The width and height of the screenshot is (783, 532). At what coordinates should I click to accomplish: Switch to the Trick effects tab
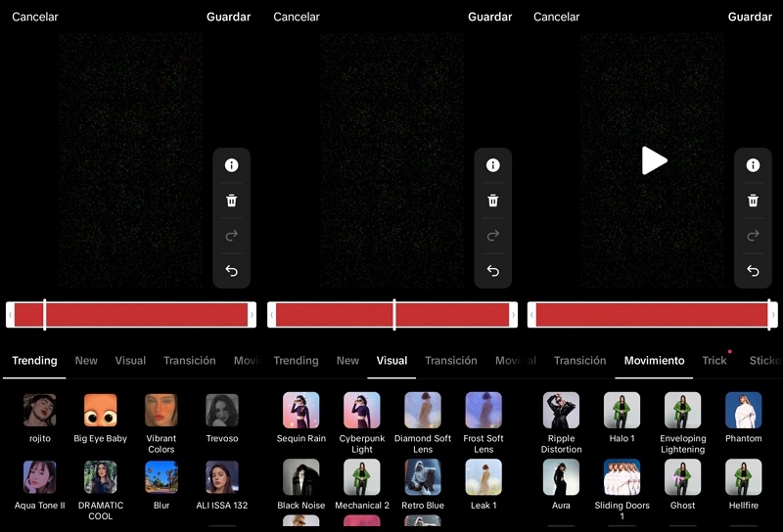[714, 361]
